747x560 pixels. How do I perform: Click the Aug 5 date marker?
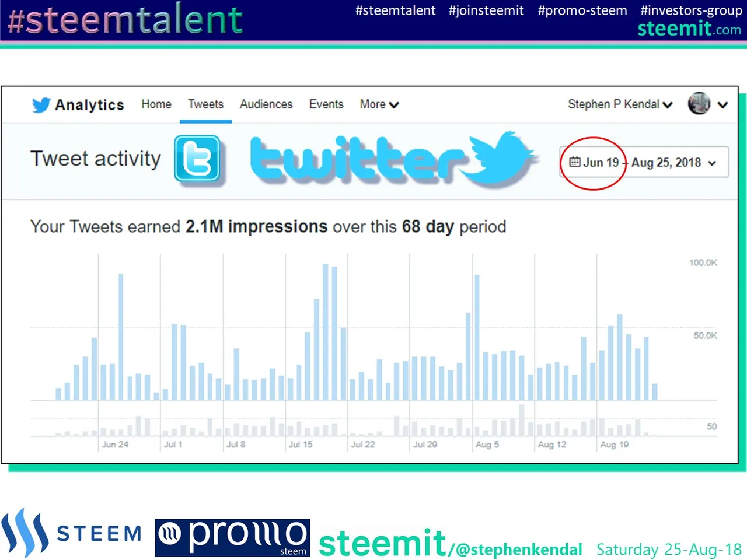point(487,444)
